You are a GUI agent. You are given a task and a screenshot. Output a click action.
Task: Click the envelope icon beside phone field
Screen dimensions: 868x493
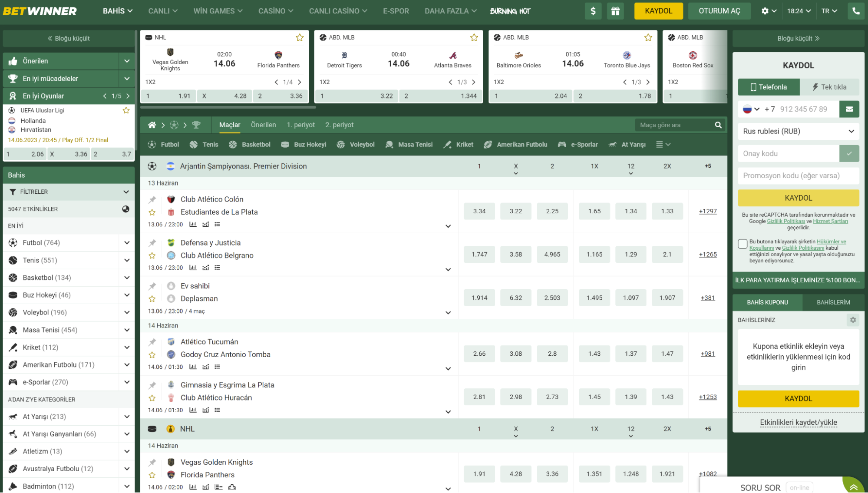[x=849, y=109]
